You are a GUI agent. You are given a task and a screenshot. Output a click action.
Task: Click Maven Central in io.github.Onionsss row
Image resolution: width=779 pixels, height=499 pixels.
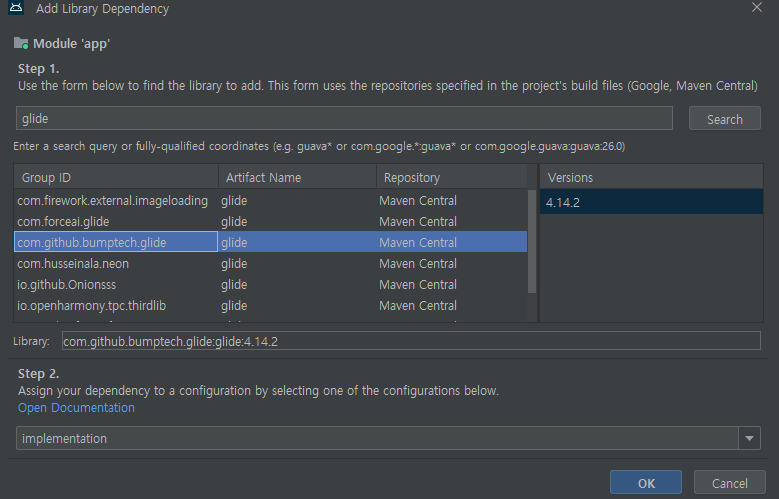[x=417, y=284]
